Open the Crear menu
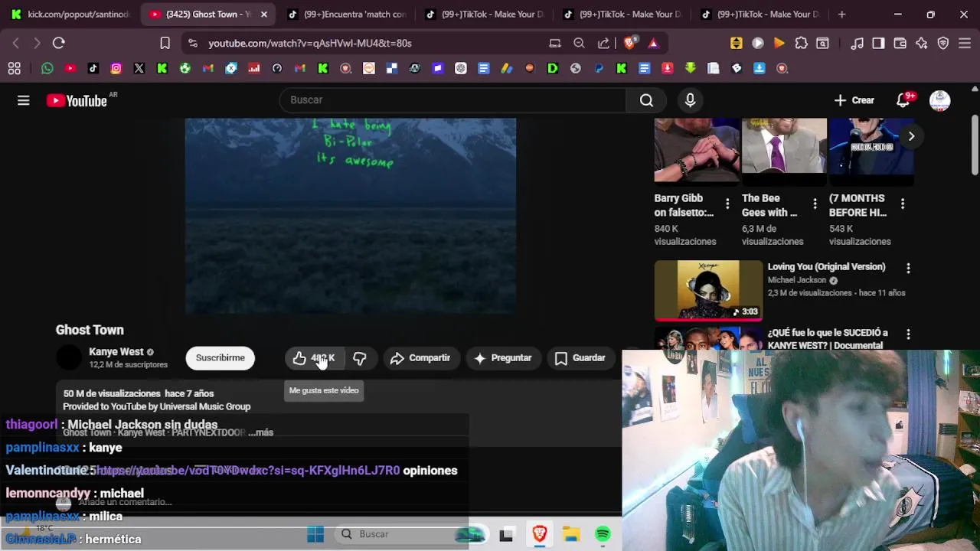 (854, 100)
